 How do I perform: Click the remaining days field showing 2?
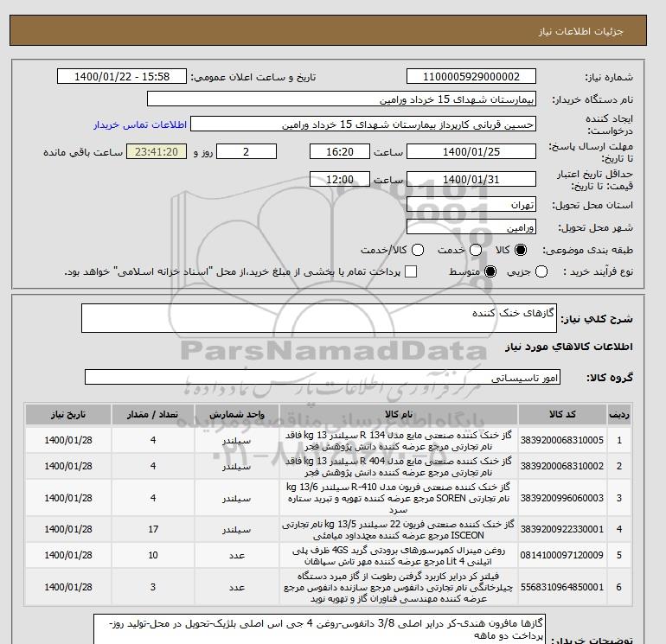click(x=247, y=151)
